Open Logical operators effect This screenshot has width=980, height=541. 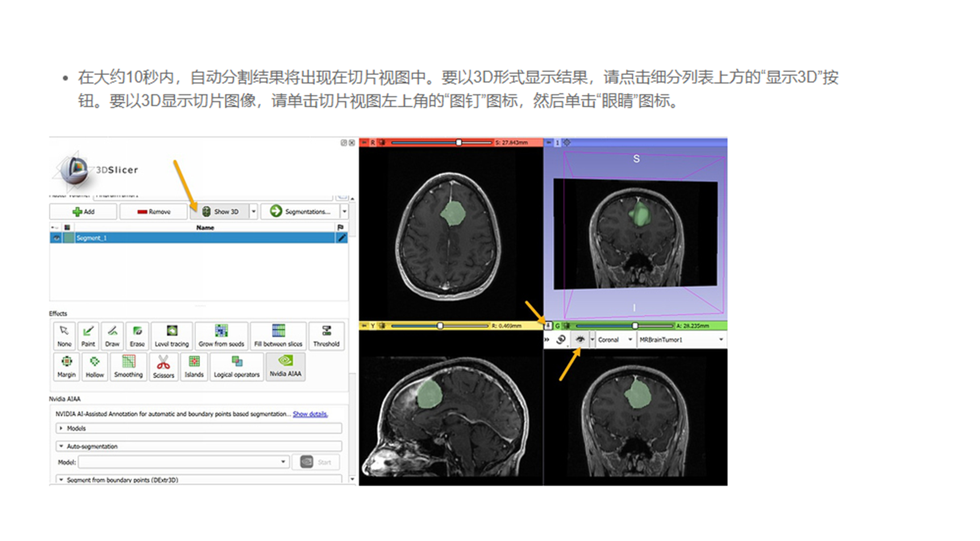pyautogui.click(x=236, y=367)
